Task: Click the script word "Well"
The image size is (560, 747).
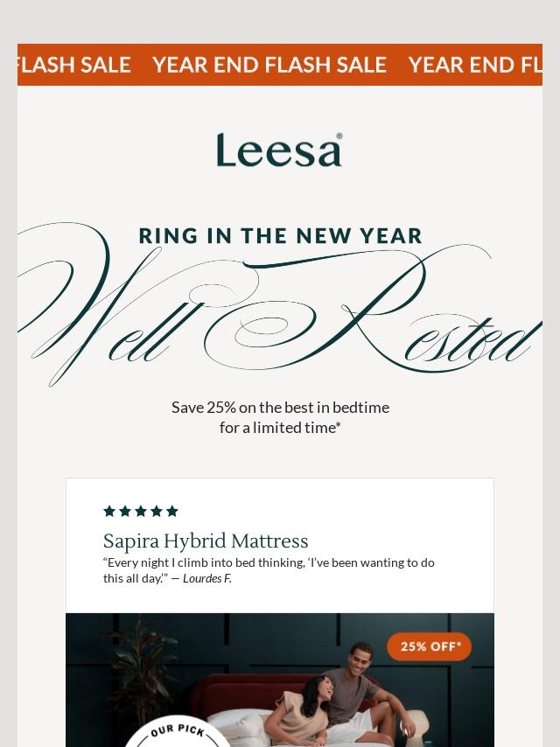Action: point(105,315)
